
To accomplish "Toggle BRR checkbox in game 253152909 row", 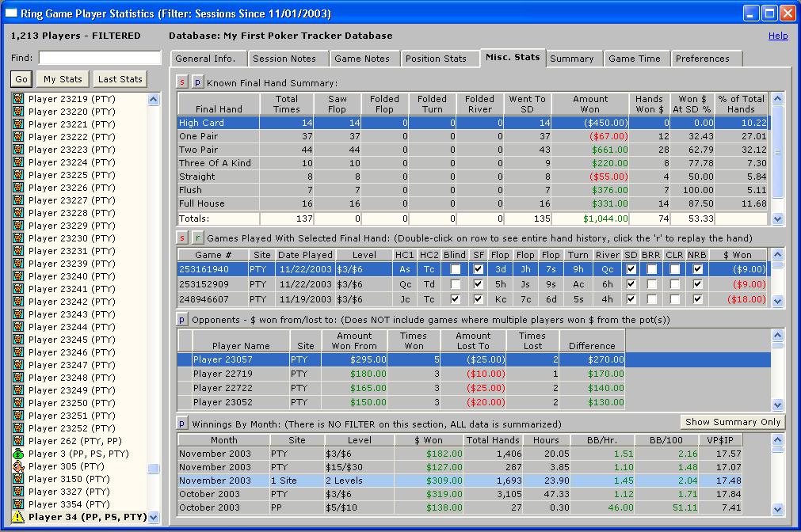I will (651, 285).
